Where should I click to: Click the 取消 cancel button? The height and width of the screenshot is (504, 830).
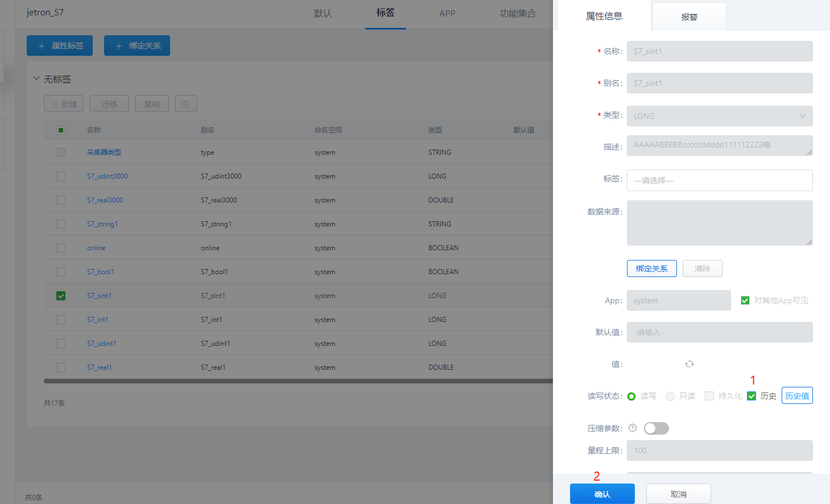pyautogui.click(x=678, y=493)
